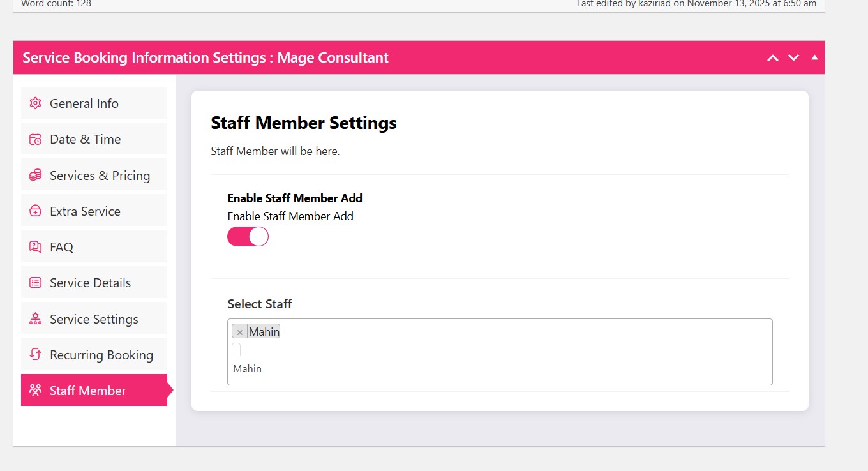868x471 pixels.
Task: Collapse the Service Booking Information panel
Action: (814, 57)
